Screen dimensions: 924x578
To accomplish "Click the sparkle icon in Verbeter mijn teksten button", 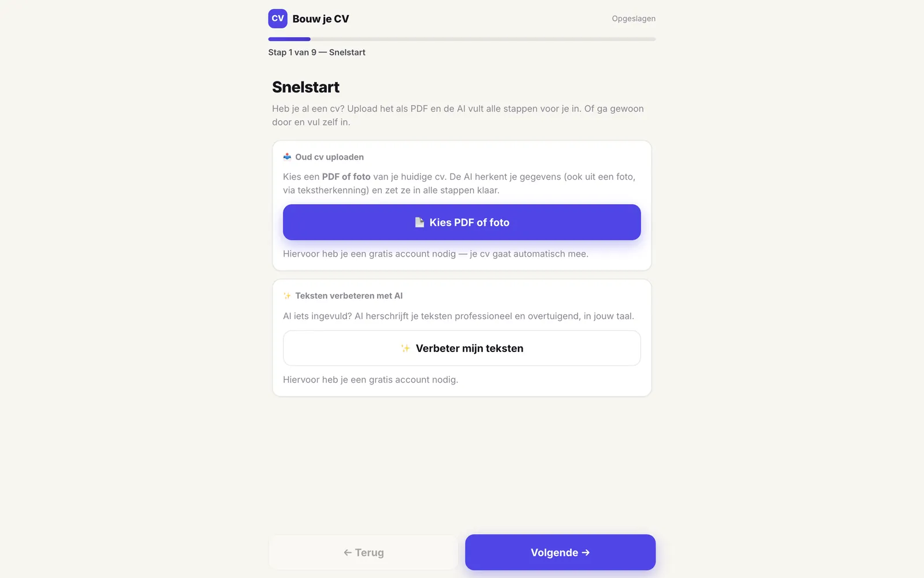I will tap(405, 349).
